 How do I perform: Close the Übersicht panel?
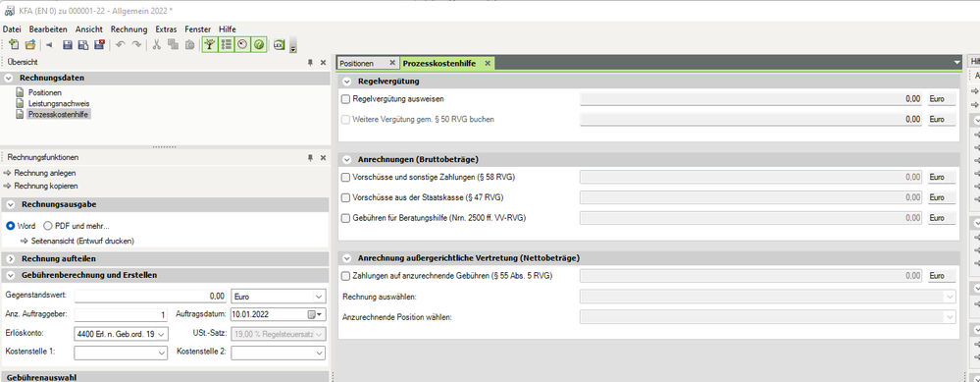323,63
